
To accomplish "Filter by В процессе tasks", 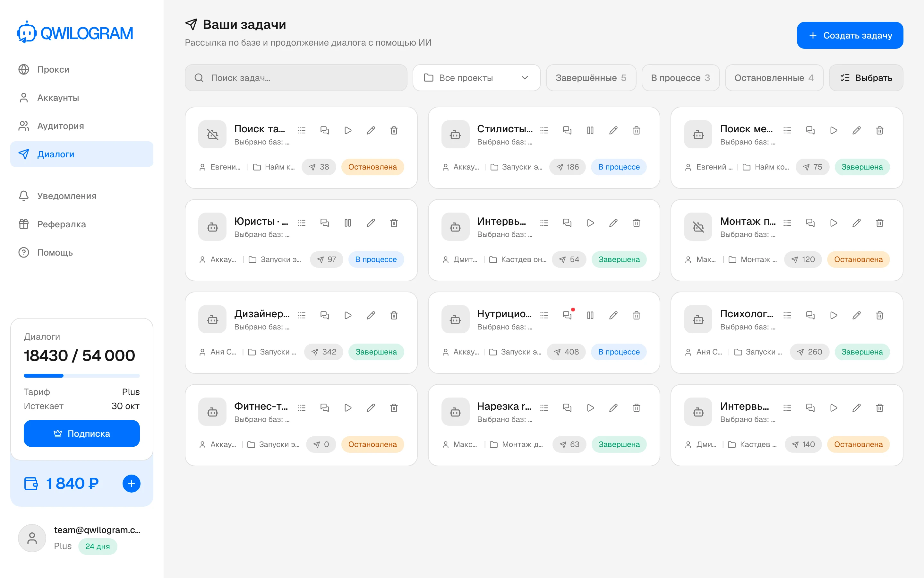I will coord(680,78).
